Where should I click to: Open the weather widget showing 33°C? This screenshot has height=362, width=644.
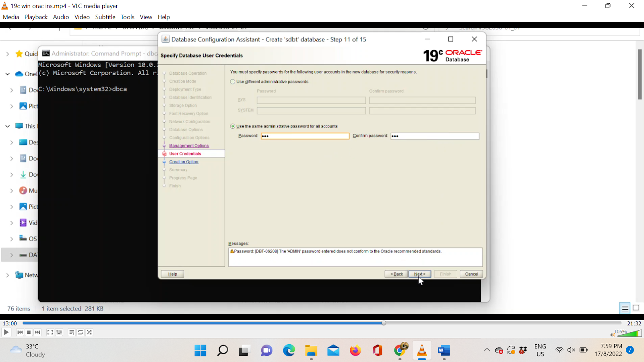tap(28, 350)
